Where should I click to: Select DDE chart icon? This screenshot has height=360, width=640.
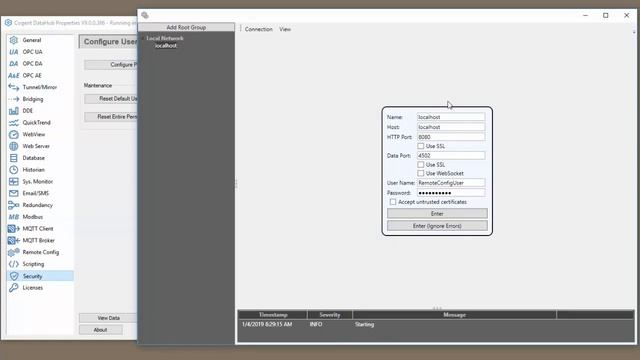[x=13, y=111]
